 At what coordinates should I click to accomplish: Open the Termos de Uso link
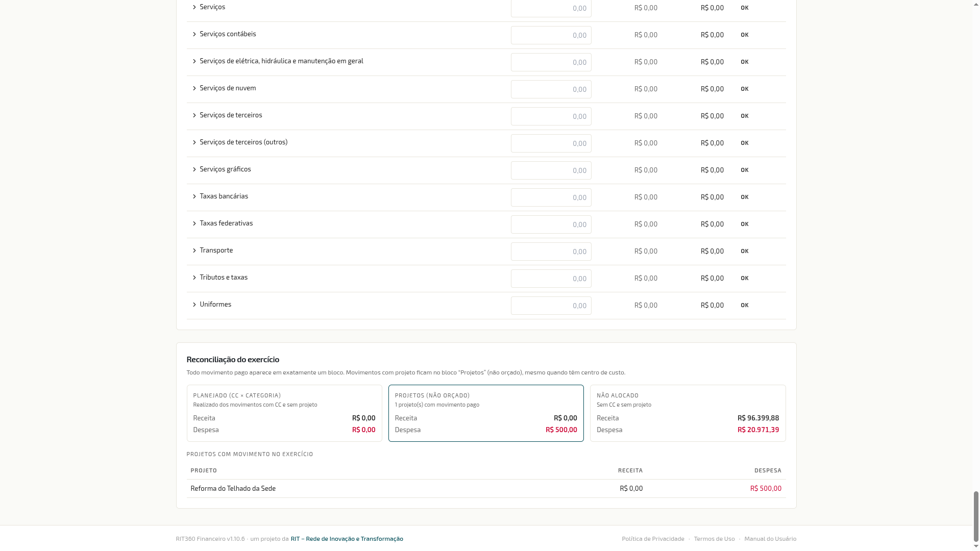[714, 539]
